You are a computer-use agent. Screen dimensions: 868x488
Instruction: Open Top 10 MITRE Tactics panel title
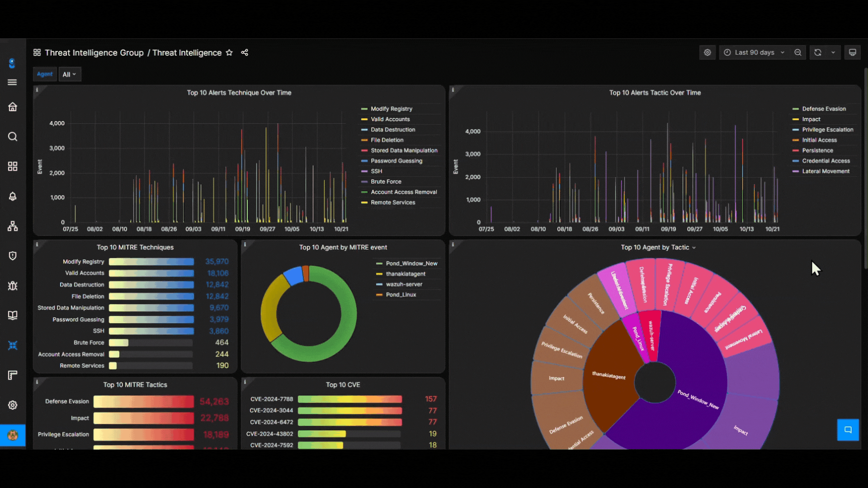coord(135,385)
